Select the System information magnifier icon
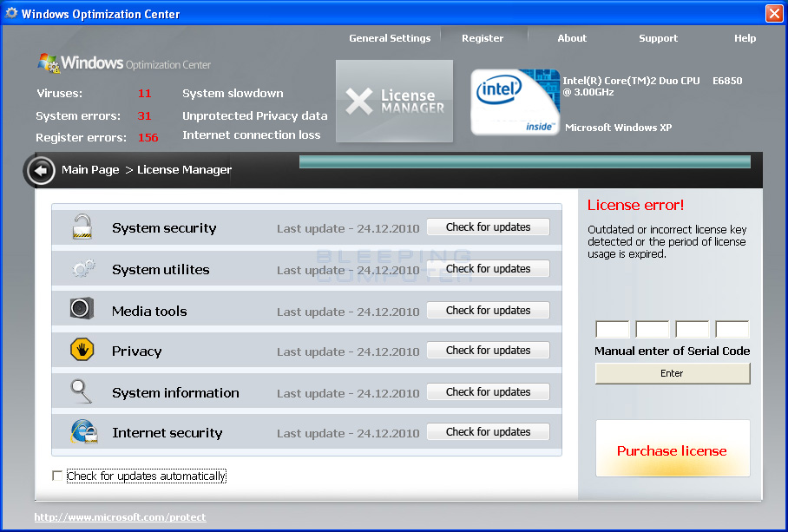The width and height of the screenshot is (788, 532). click(82, 391)
